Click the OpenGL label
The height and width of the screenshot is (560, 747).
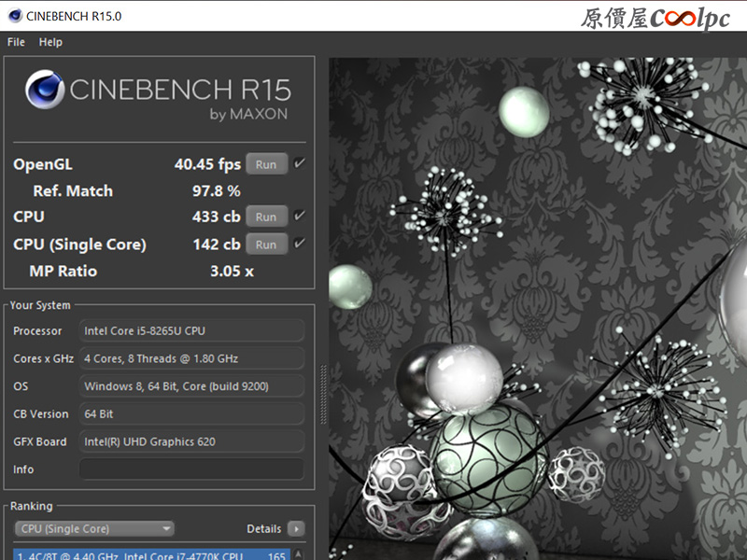43,164
